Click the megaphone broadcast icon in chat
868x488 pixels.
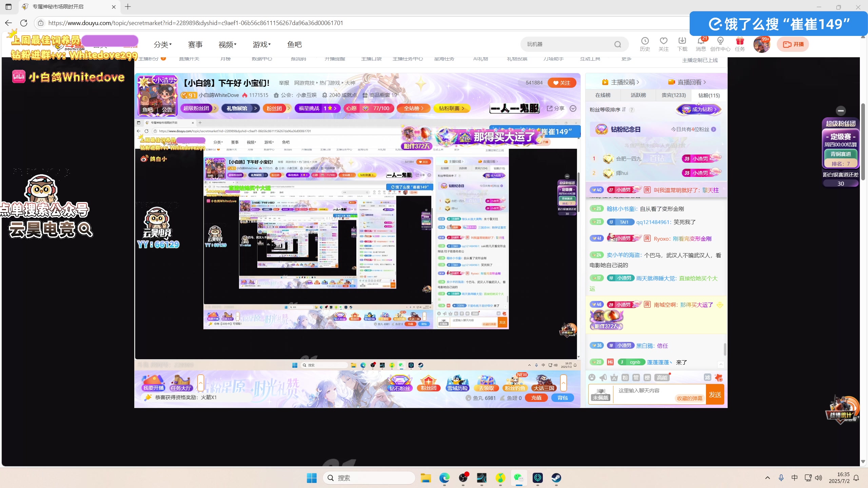tap(603, 378)
